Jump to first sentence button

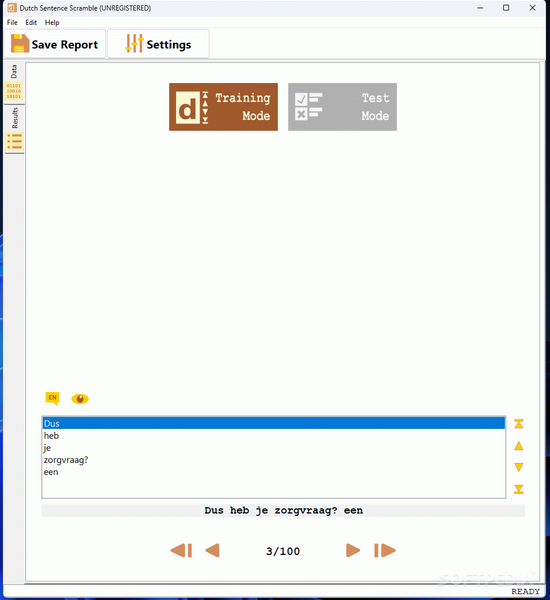tap(181, 551)
